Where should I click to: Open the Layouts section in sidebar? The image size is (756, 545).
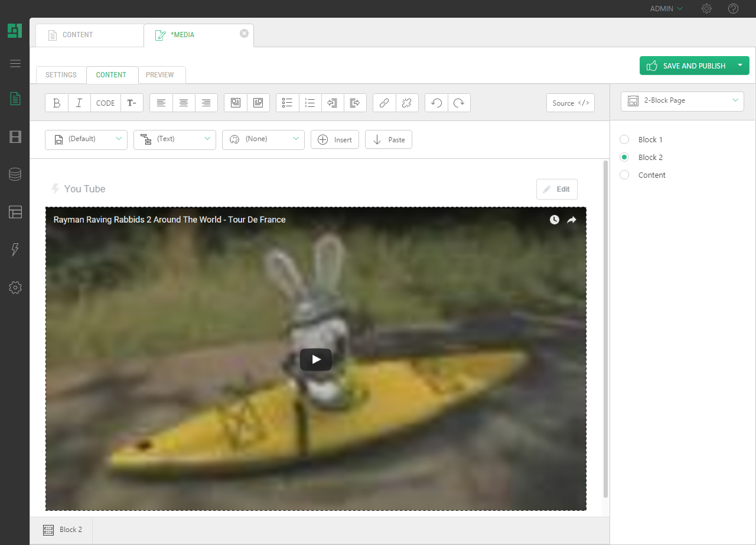pos(15,212)
